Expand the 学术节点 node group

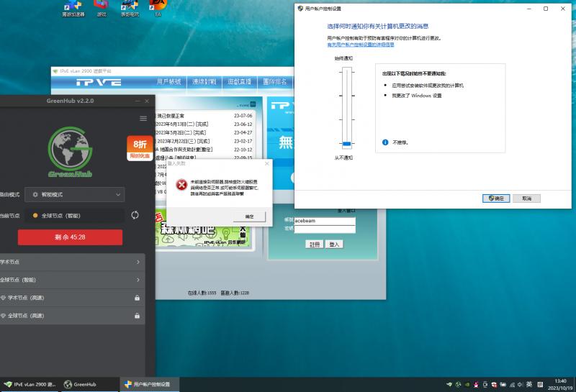[x=138, y=262]
